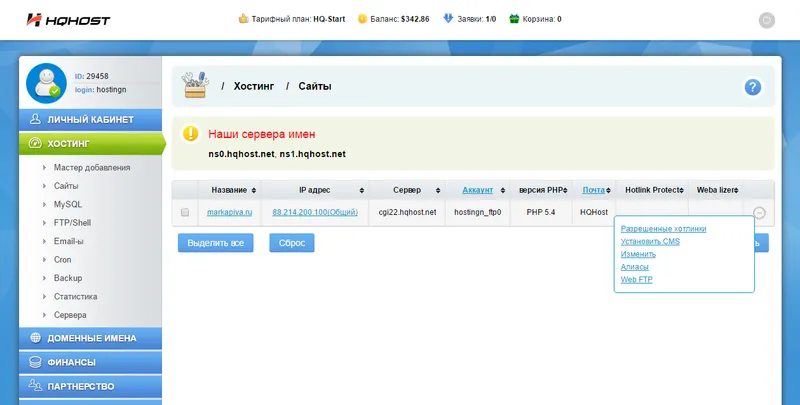Click the Почта column header link
Screen dimensions: 800x405
[x=593, y=190]
